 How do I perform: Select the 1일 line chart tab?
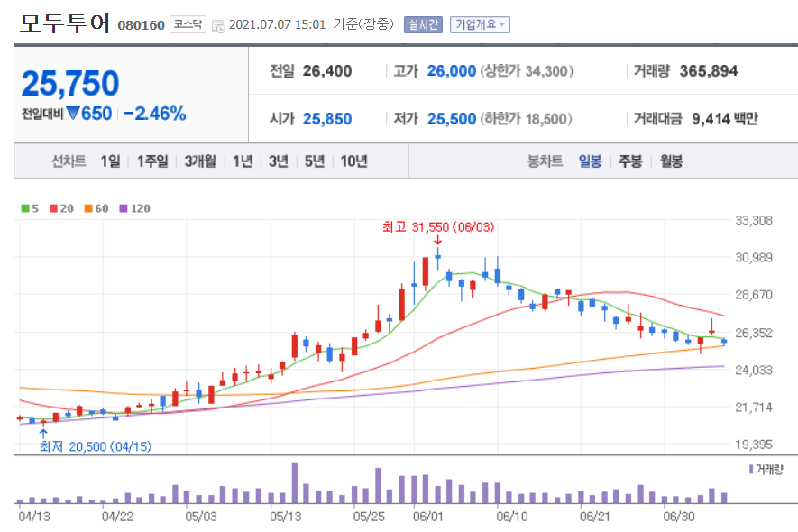pyautogui.click(x=110, y=161)
